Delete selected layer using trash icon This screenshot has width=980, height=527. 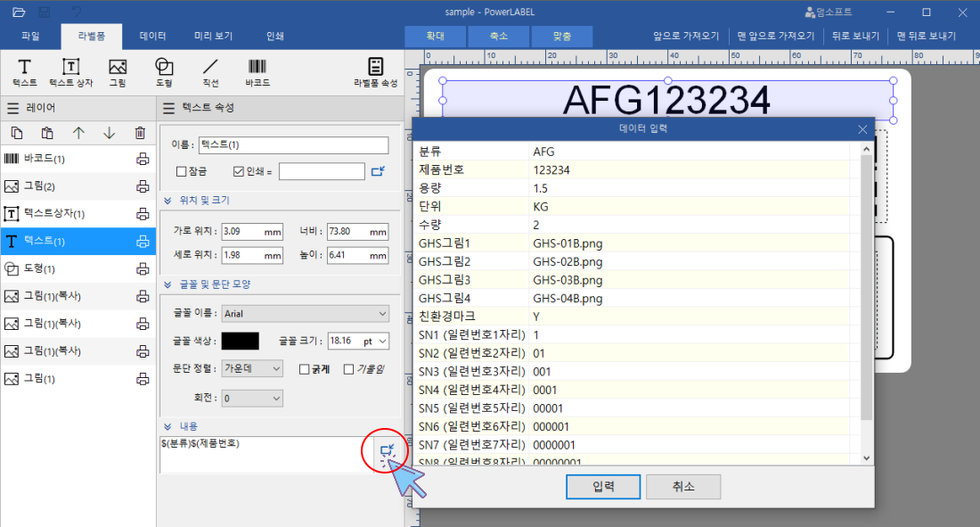(x=139, y=132)
